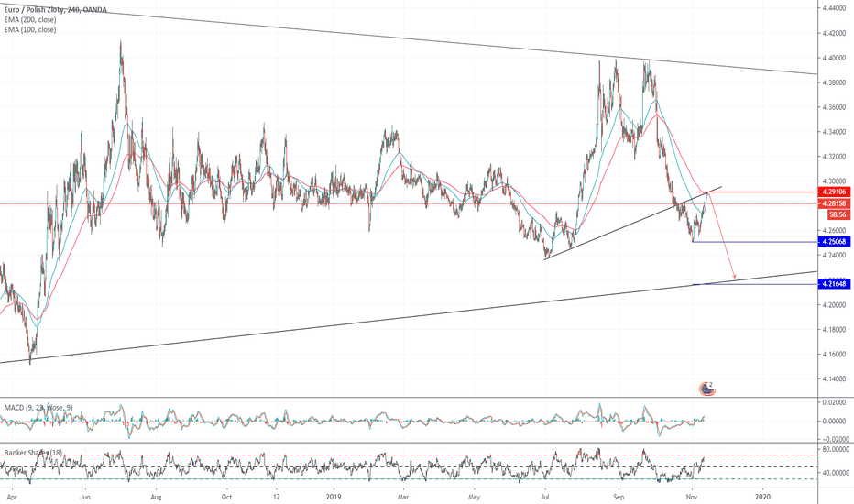
Task: Click the blue horizontal line at 4.25068
Action: click(x=754, y=241)
